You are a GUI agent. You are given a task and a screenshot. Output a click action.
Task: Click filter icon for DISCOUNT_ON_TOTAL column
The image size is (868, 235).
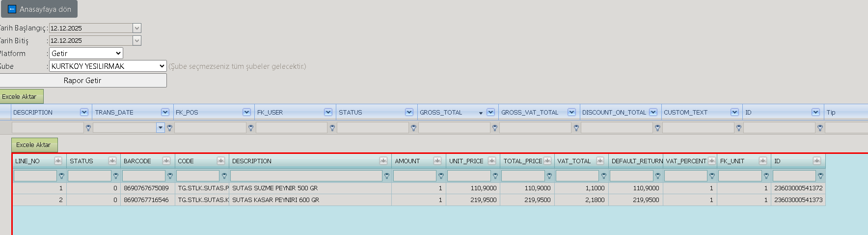(657, 128)
